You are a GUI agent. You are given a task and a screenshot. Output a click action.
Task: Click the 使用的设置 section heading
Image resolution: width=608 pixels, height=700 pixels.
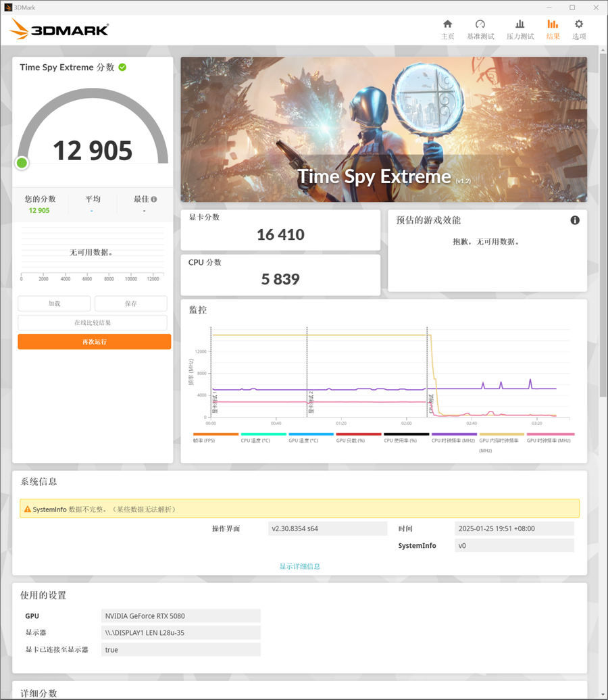(x=43, y=595)
